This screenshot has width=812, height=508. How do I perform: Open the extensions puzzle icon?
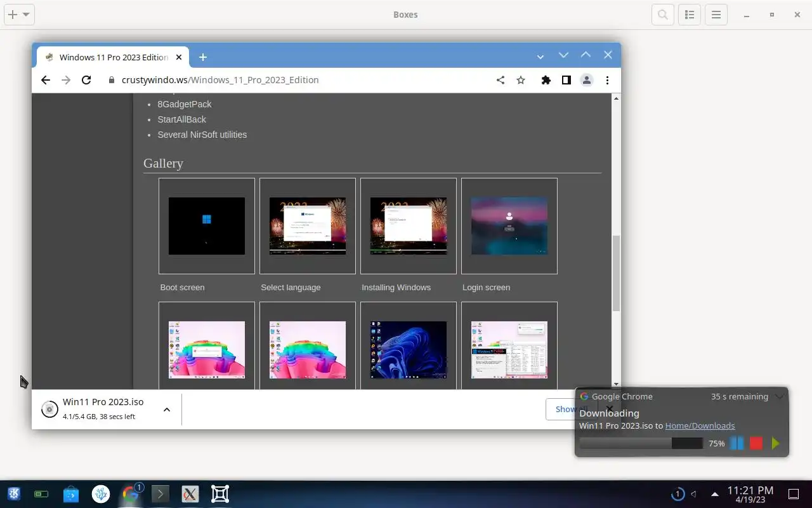[x=546, y=80]
